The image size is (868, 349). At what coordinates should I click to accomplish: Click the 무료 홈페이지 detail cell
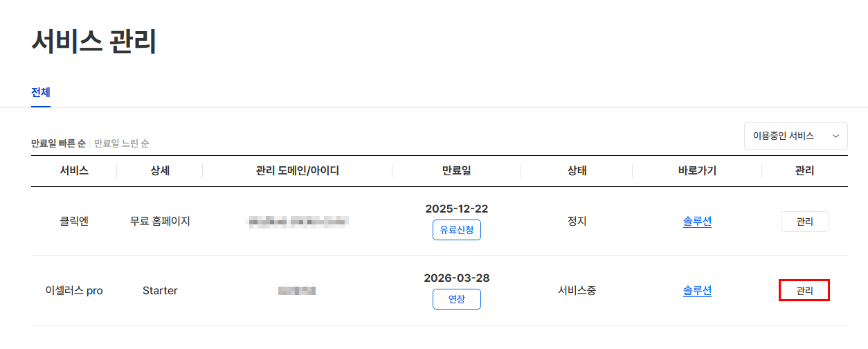[160, 222]
